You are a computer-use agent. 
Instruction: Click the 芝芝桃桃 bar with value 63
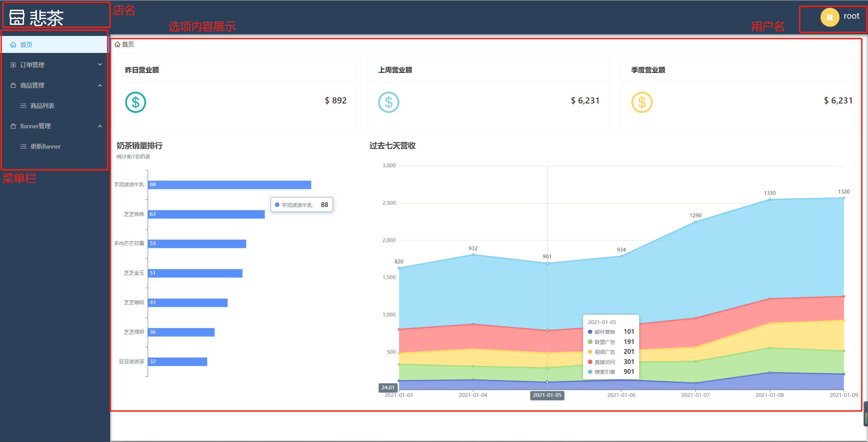click(206, 214)
